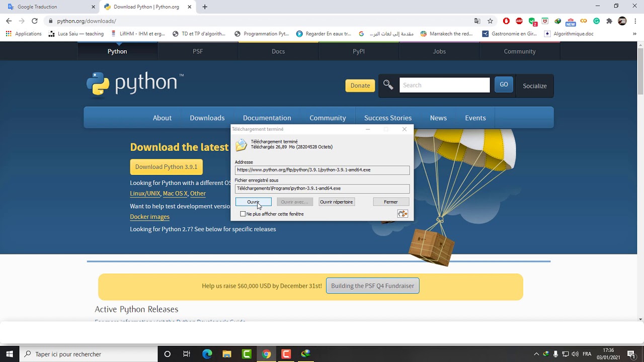The width and height of the screenshot is (644, 362).
Task: Click the python logo on the page
Action: tap(135, 83)
